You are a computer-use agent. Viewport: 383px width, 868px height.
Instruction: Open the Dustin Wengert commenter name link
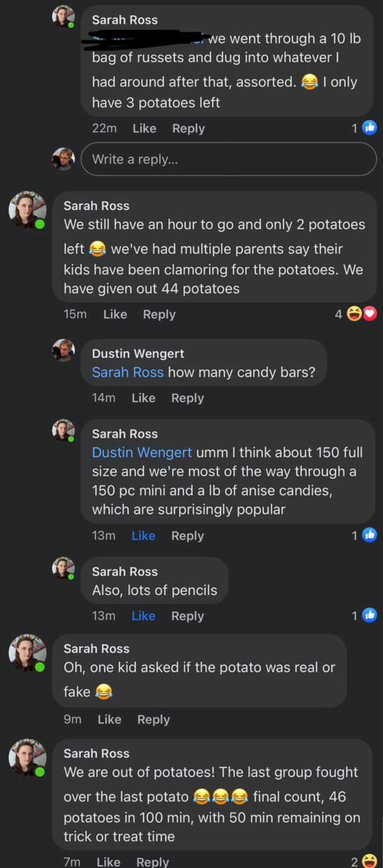138,353
